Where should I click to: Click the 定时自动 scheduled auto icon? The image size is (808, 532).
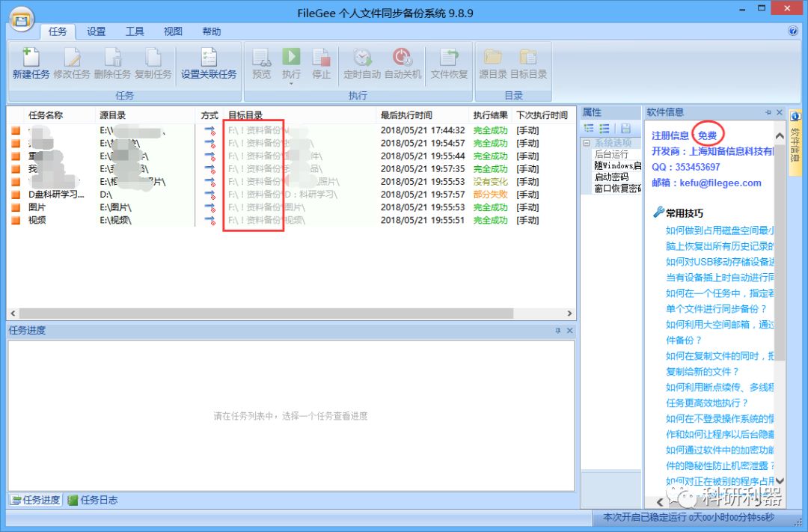click(362, 57)
